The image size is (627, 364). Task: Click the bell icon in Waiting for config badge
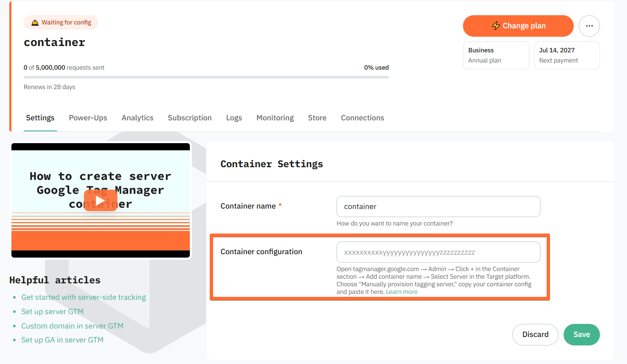point(35,22)
